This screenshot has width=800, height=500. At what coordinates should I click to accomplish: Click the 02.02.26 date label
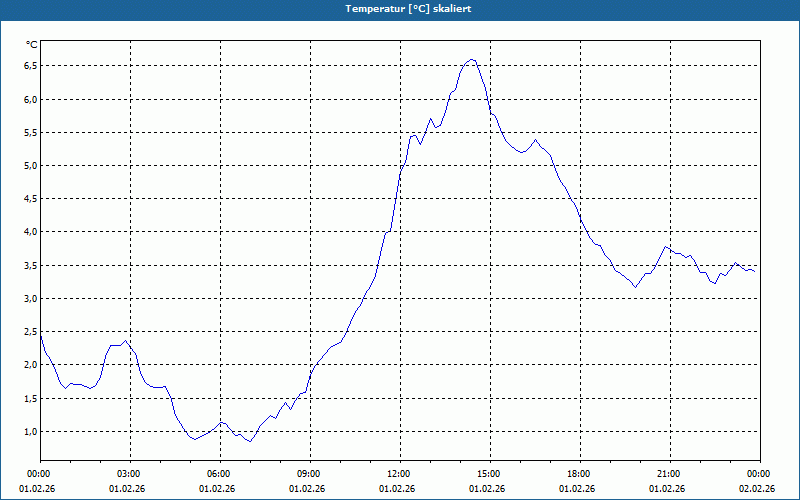[757, 489]
